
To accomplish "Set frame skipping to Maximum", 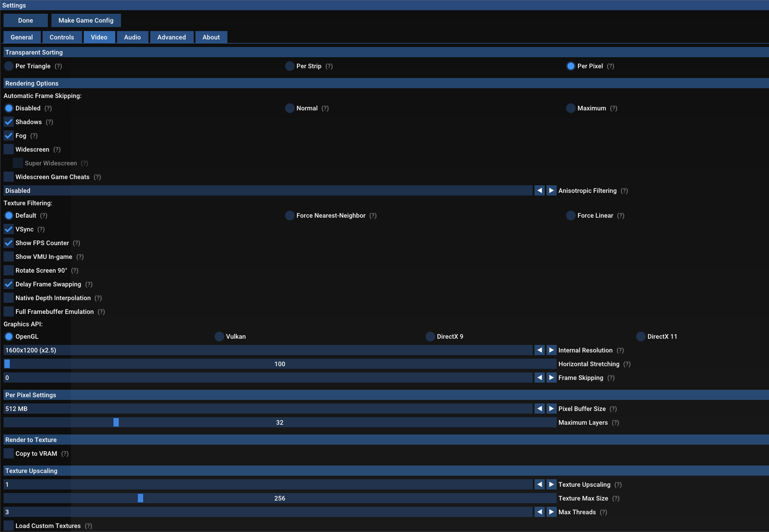I will click(x=571, y=108).
